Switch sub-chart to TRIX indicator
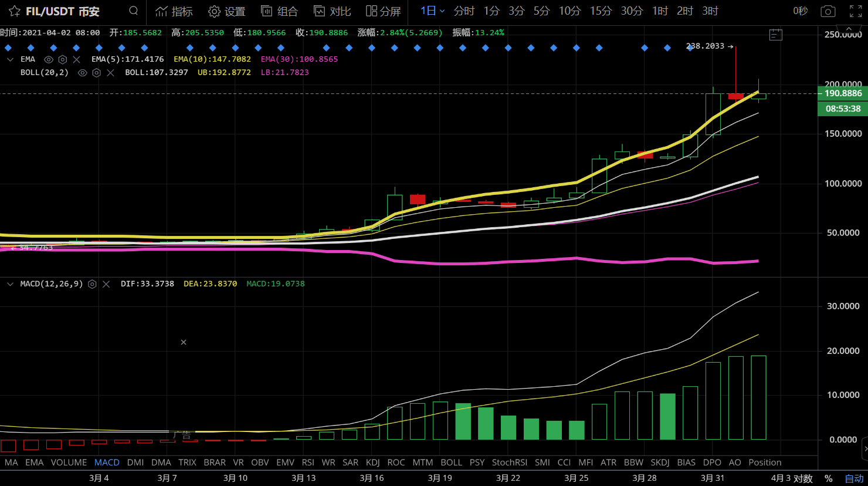This screenshot has height=486, width=868. pos(188,463)
